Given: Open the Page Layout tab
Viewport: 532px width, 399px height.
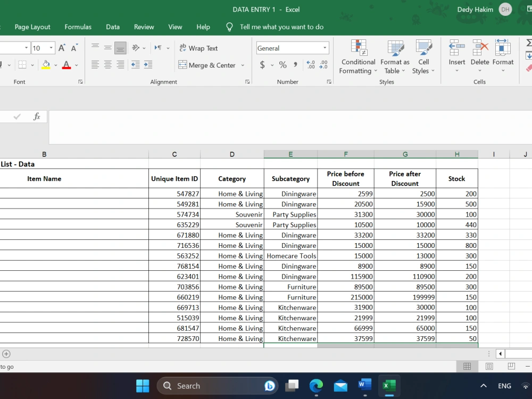Looking at the screenshot, I should click(x=32, y=27).
